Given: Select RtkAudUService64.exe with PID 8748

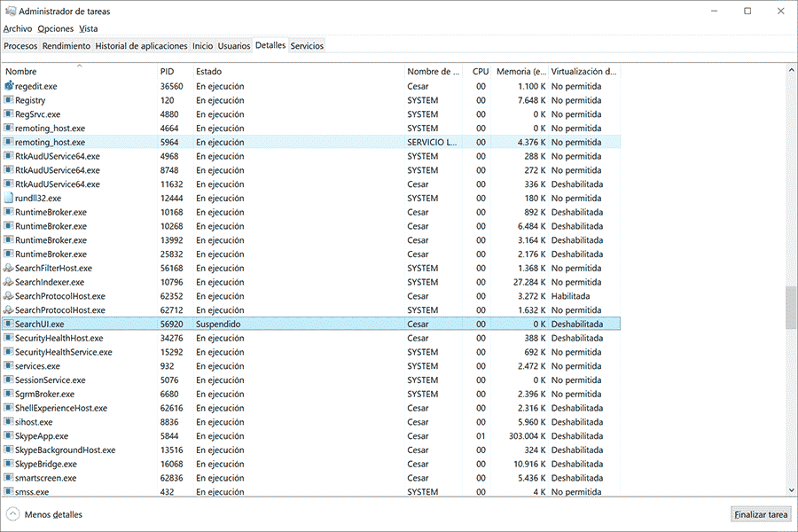Looking at the screenshot, I should (x=311, y=170).
